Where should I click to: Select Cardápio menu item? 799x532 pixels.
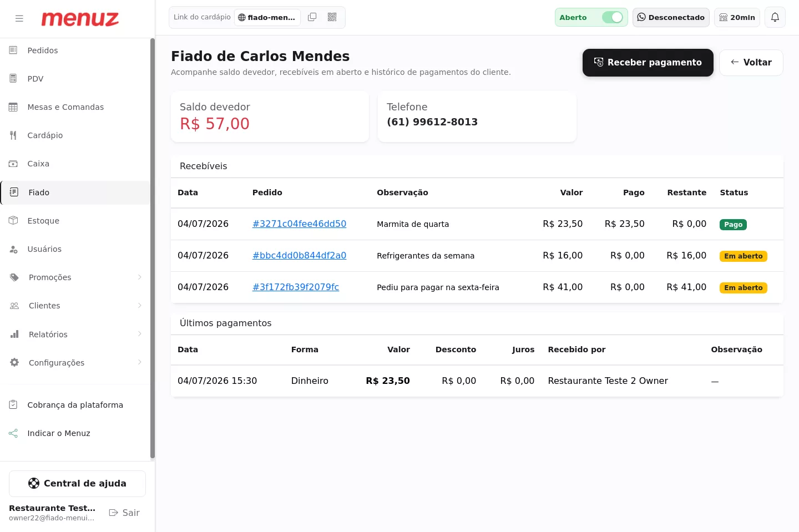(x=75, y=135)
